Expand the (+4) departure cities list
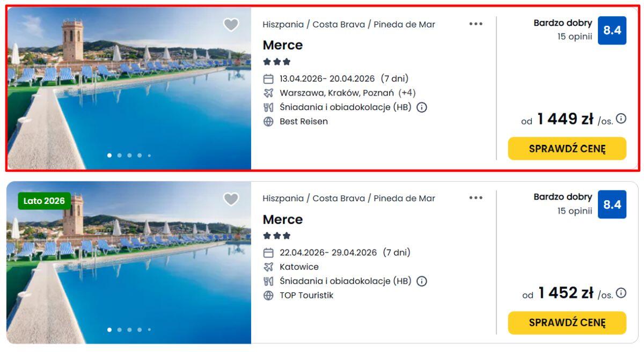Image resolution: width=644 pixels, height=352 pixels. tap(407, 93)
